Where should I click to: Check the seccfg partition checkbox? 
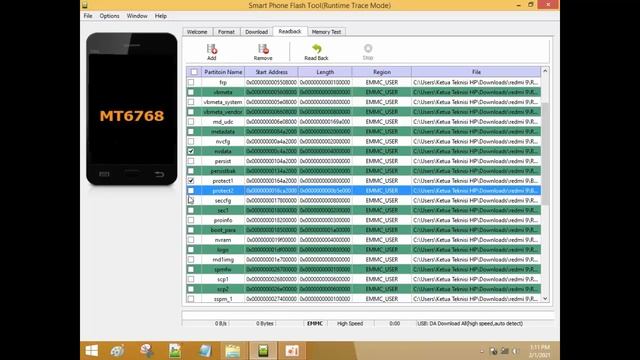coord(191,200)
